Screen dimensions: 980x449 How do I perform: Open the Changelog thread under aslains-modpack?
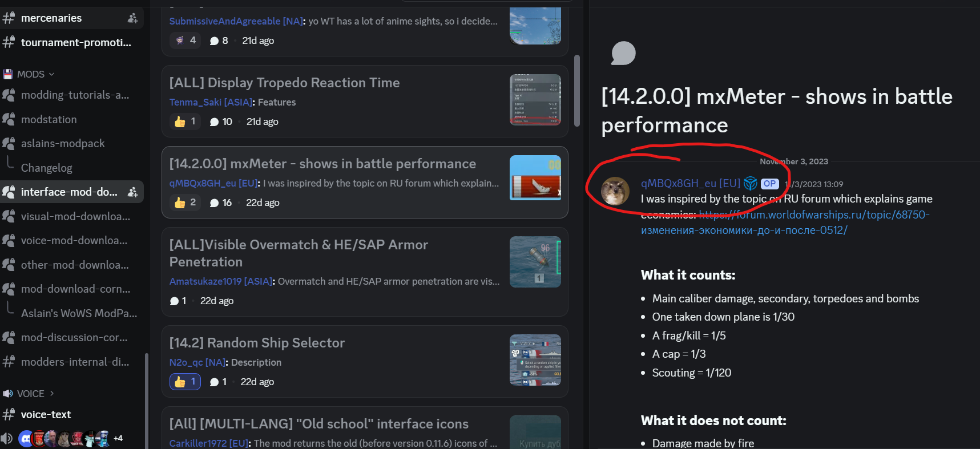(x=47, y=168)
